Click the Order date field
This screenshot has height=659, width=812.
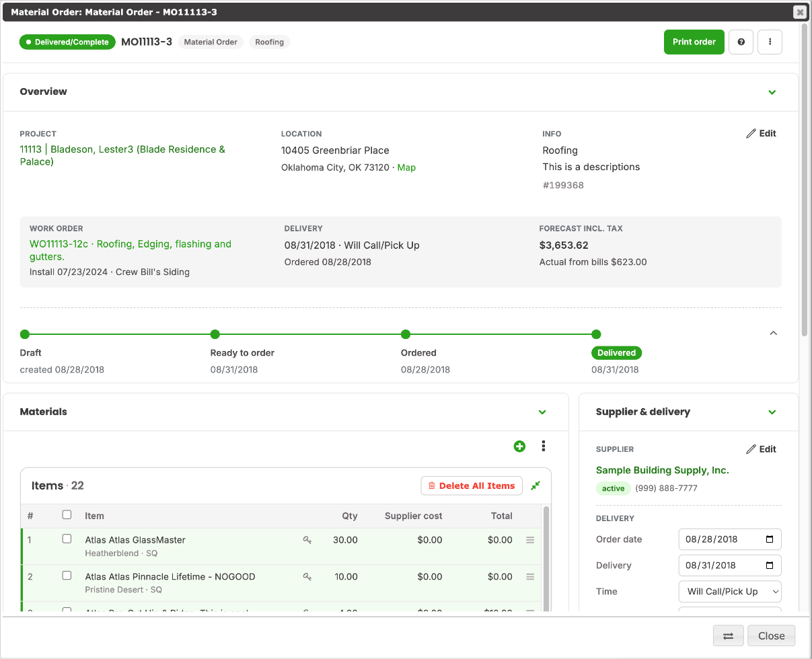click(730, 539)
